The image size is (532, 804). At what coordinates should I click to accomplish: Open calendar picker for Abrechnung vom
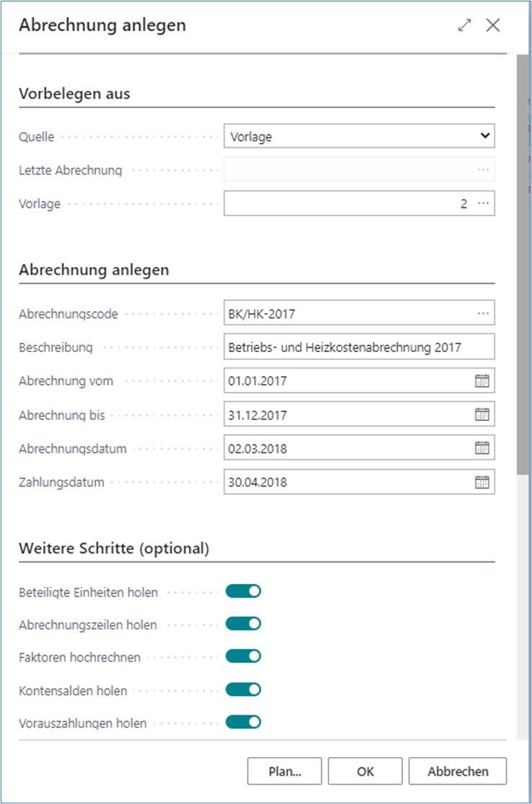[x=481, y=381]
